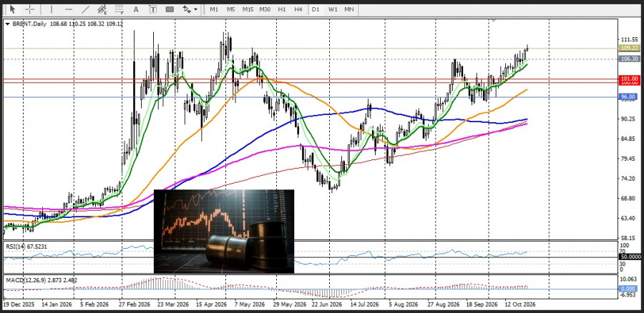Choose the text label tool
644x313 pixels.
pyautogui.click(x=153, y=9)
